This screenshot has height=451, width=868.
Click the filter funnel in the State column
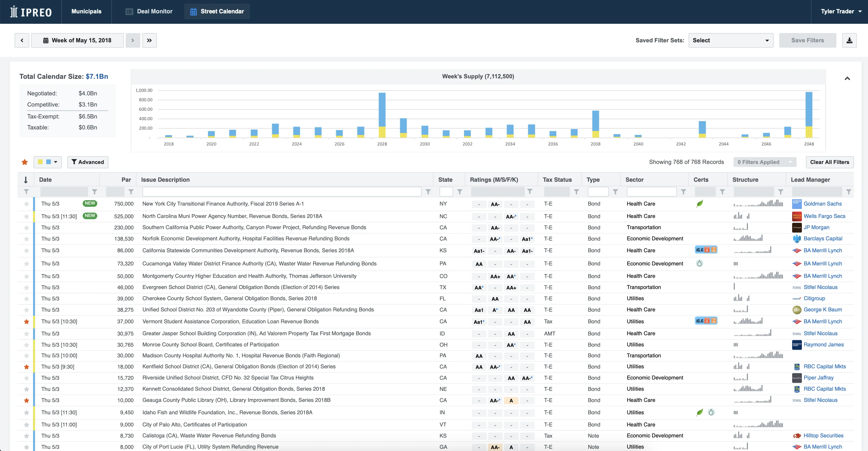point(460,192)
